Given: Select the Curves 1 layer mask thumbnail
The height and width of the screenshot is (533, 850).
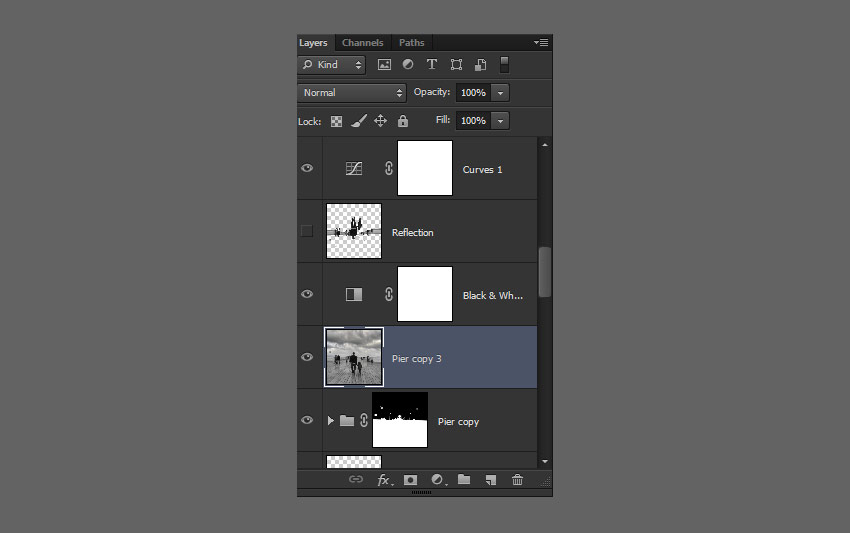Looking at the screenshot, I should (425, 168).
